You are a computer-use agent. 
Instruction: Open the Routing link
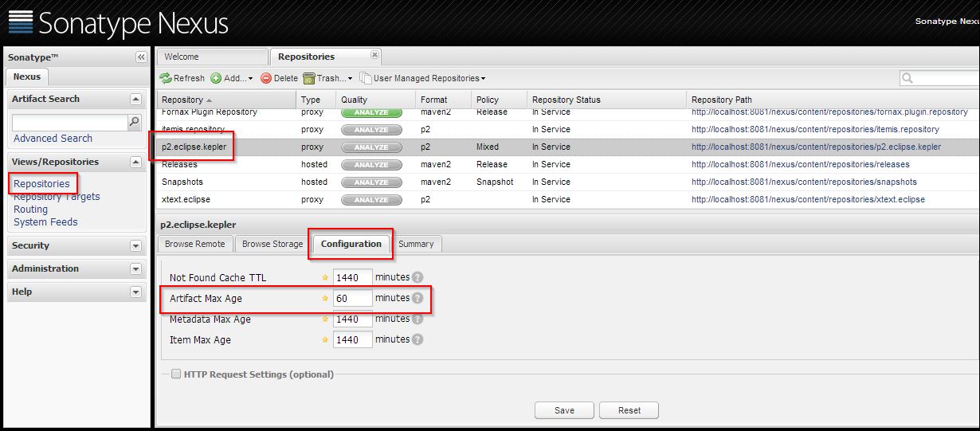[x=30, y=210]
